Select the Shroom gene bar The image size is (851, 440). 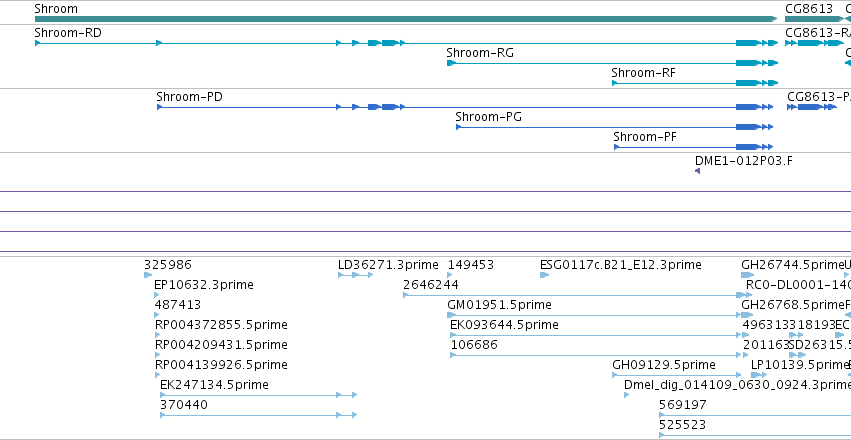[406, 19]
